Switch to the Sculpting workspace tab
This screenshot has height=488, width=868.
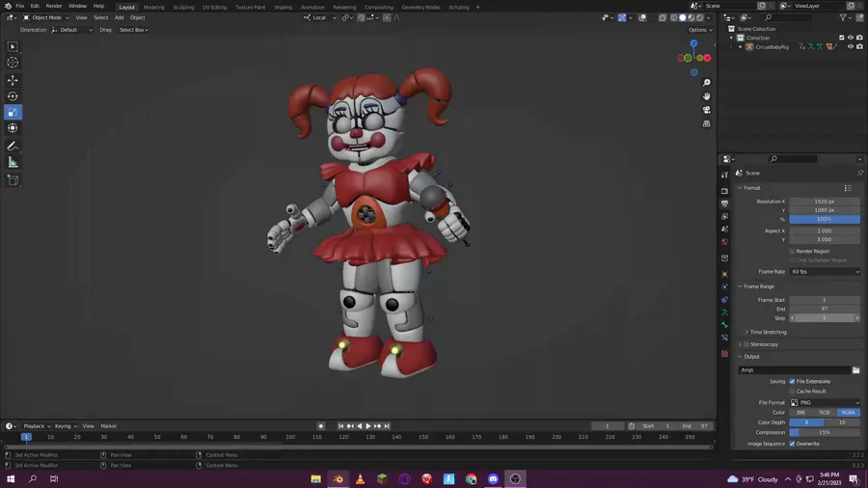tap(183, 7)
